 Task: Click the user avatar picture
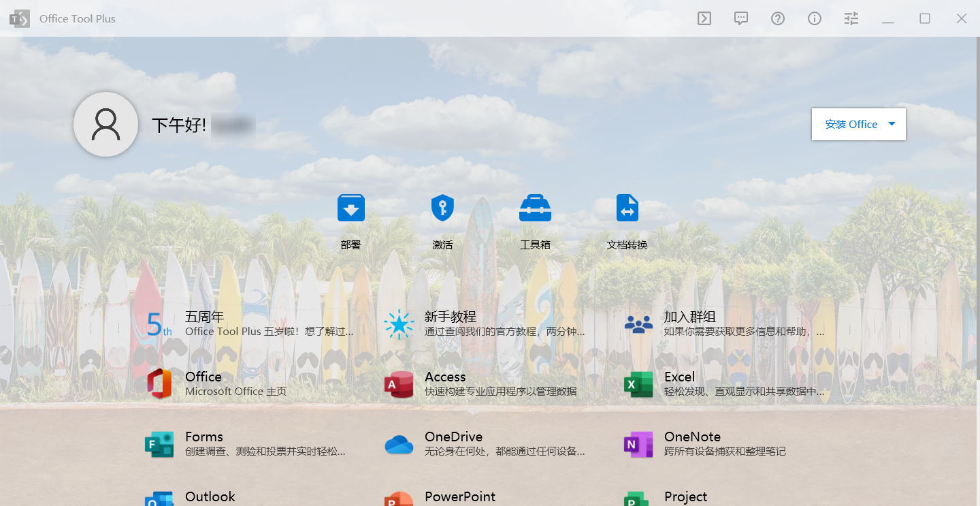click(x=106, y=124)
